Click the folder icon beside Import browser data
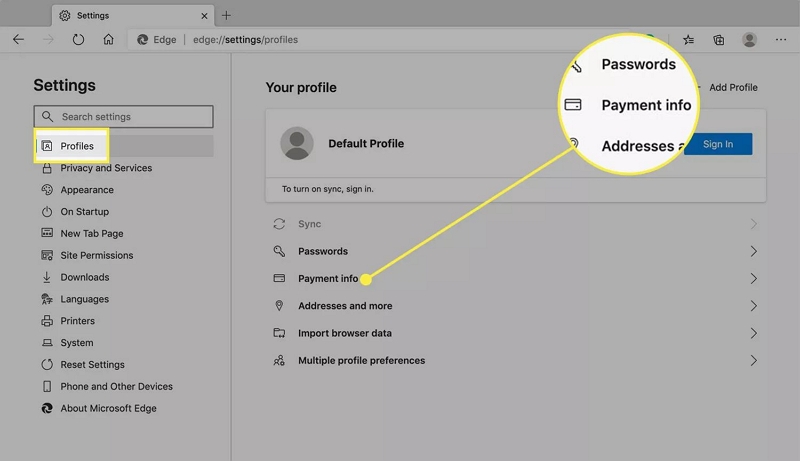 (x=279, y=333)
